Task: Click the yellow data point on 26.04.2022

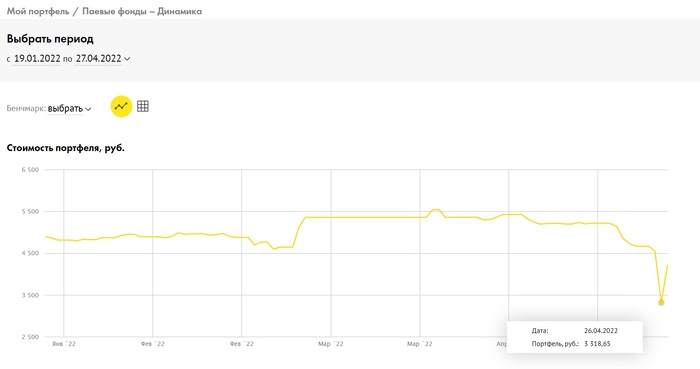Action: [x=661, y=303]
